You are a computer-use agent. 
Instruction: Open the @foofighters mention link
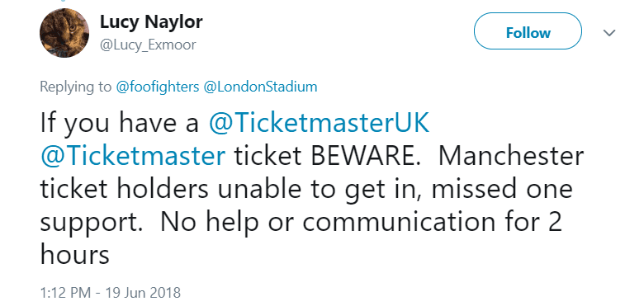pos(158,87)
